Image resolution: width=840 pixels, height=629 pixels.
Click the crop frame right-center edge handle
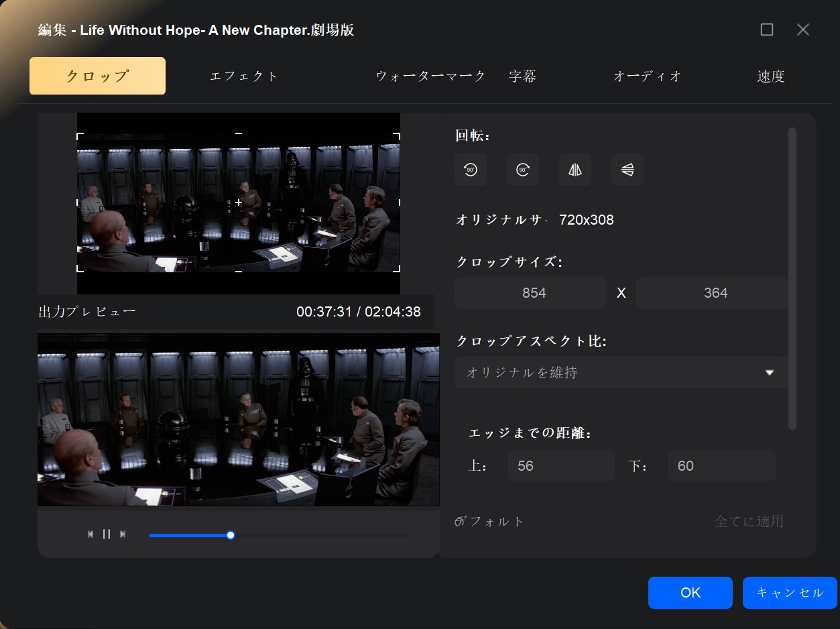400,203
